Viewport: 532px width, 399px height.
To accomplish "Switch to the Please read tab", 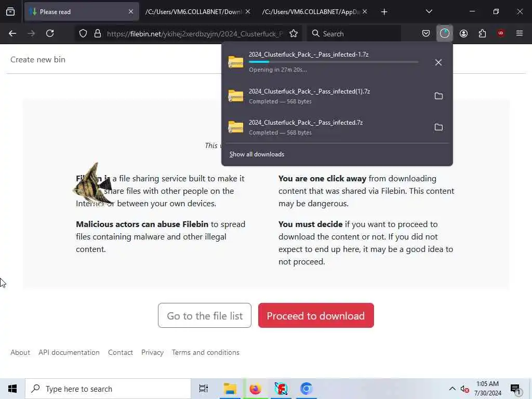I will point(82,11).
